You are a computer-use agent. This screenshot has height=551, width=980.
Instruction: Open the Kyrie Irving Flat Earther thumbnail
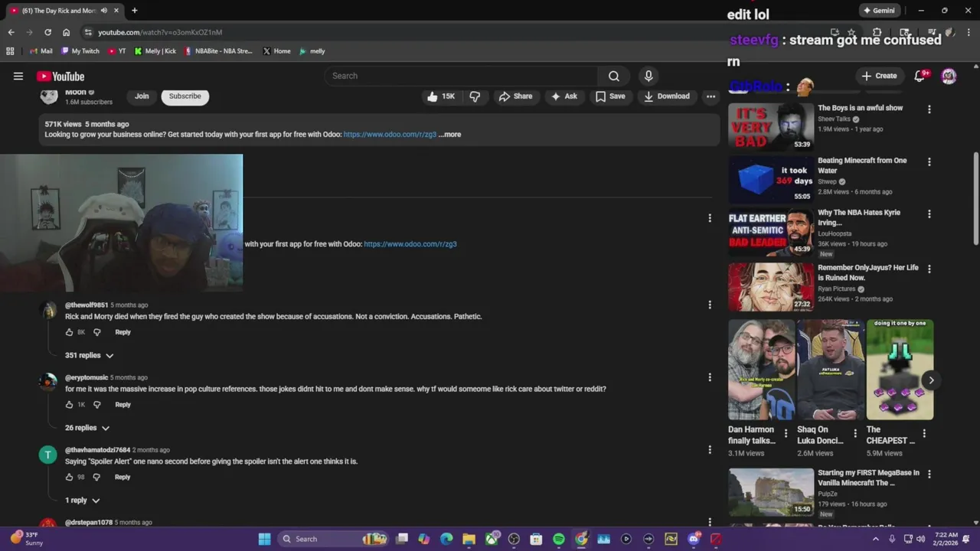771,232
